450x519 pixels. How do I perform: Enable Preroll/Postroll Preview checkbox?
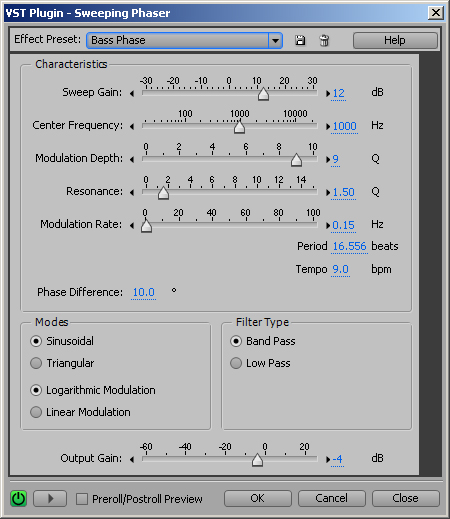82,499
